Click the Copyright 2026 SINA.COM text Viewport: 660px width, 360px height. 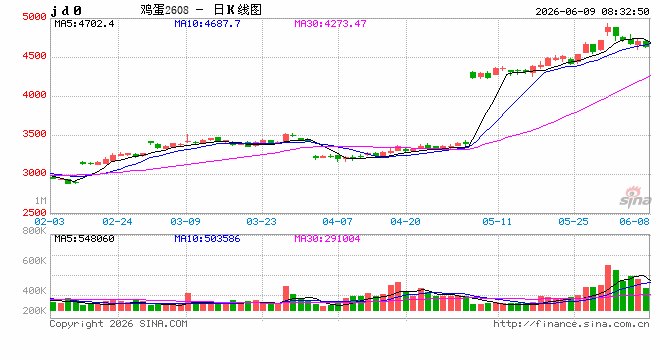coord(118,324)
